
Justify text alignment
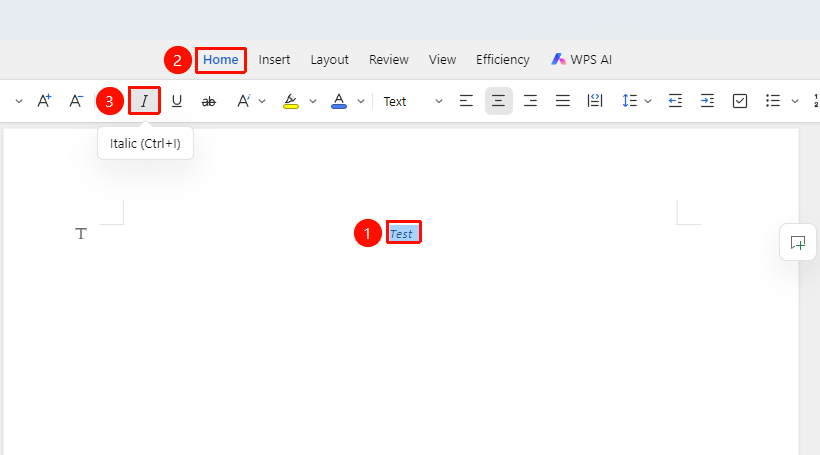click(563, 101)
